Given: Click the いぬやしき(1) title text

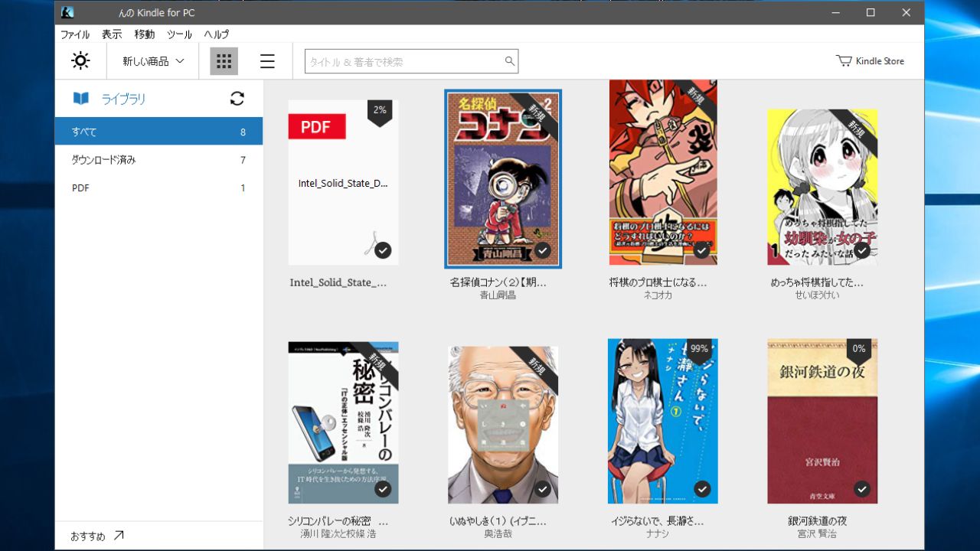Looking at the screenshot, I should click(498, 521).
